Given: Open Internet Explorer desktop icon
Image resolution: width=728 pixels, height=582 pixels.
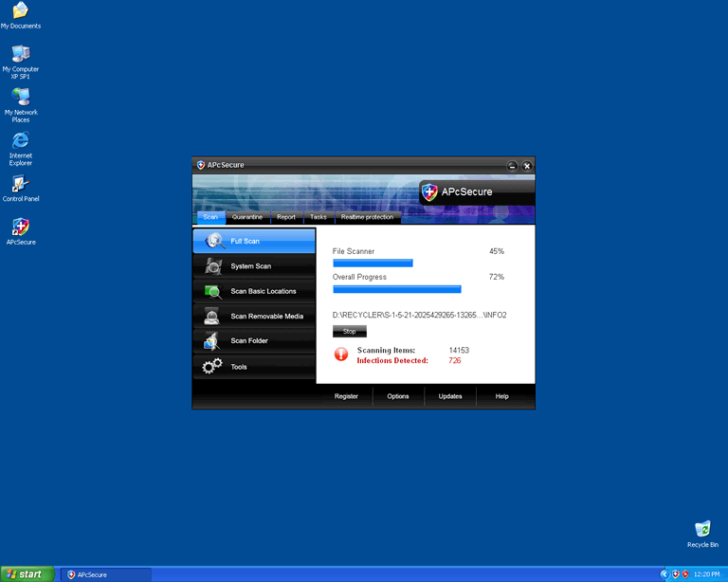Looking at the screenshot, I should [x=20, y=141].
